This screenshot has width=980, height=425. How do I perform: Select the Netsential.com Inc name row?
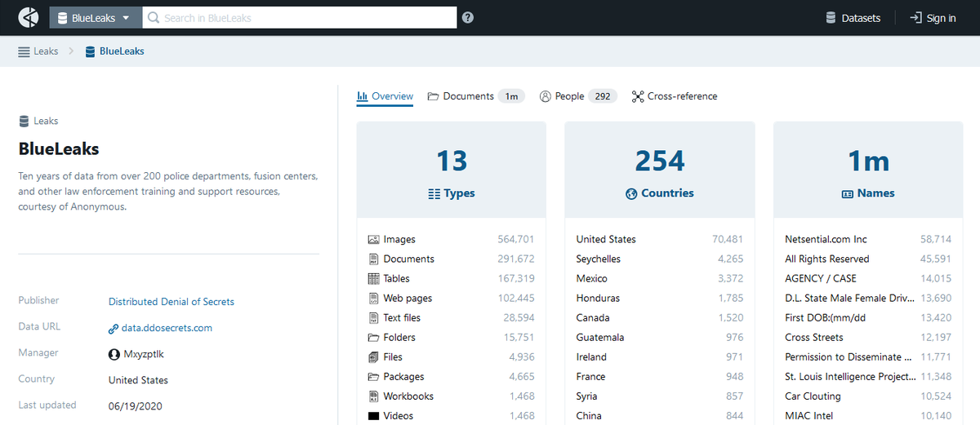point(868,239)
